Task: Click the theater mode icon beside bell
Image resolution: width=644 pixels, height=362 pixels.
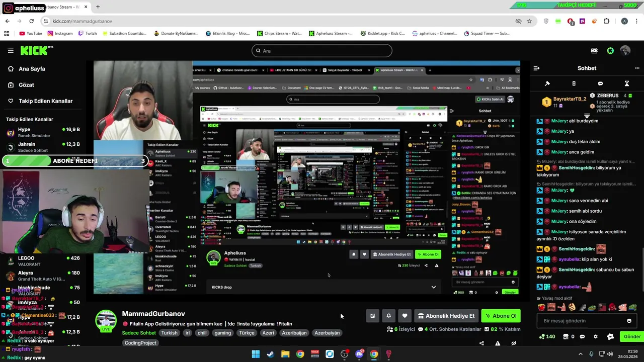Action: tap(372, 316)
